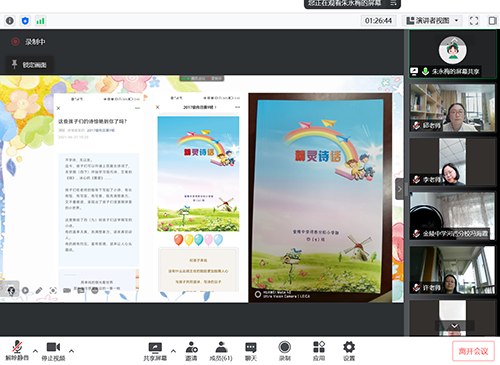Click the play icon in the shared-screen toolbar
Viewport: 500px width, 365px height.
[x=25, y=290]
